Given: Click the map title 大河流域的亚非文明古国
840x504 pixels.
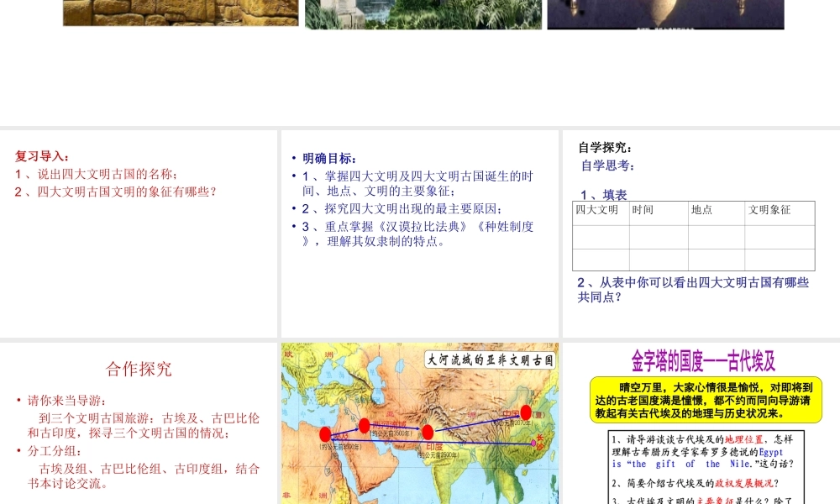Looking at the screenshot, I should pyautogui.click(x=491, y=360).
